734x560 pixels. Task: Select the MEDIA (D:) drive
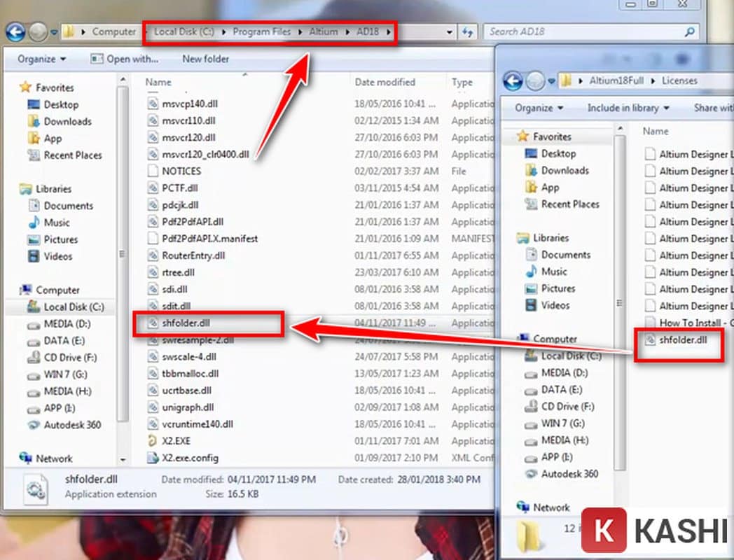(65, 324)
